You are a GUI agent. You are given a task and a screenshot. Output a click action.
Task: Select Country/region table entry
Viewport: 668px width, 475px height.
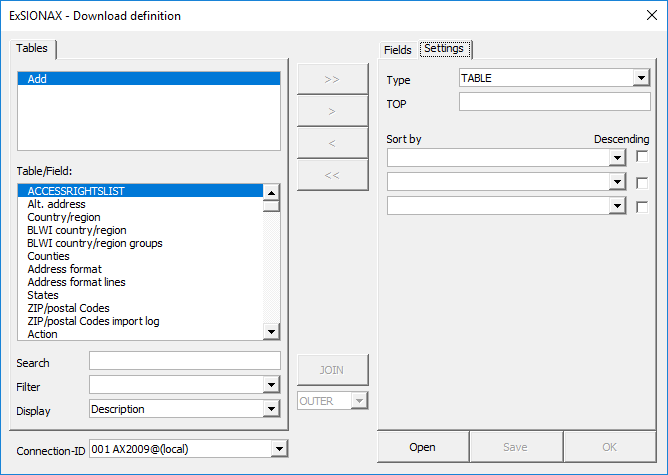pyautogui.click(x=140, y=217)
